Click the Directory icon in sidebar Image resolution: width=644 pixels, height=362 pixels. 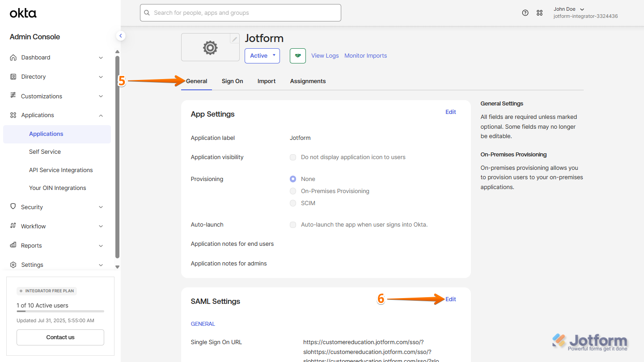coord(13,76)
